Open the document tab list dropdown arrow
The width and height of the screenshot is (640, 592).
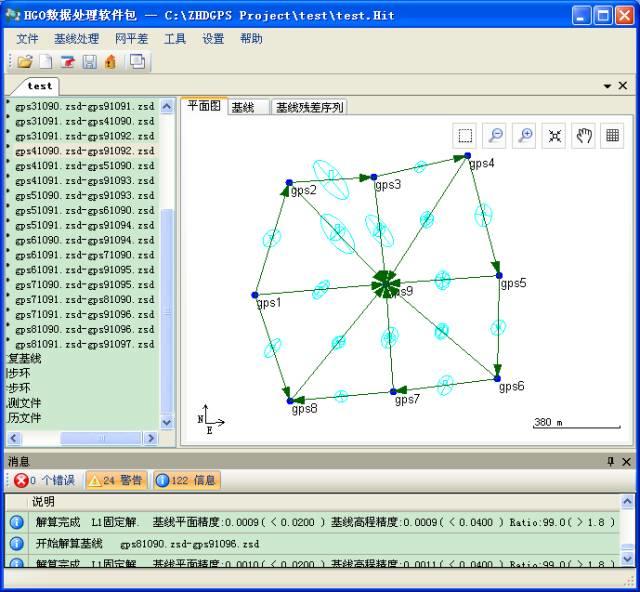click(607, 86)
